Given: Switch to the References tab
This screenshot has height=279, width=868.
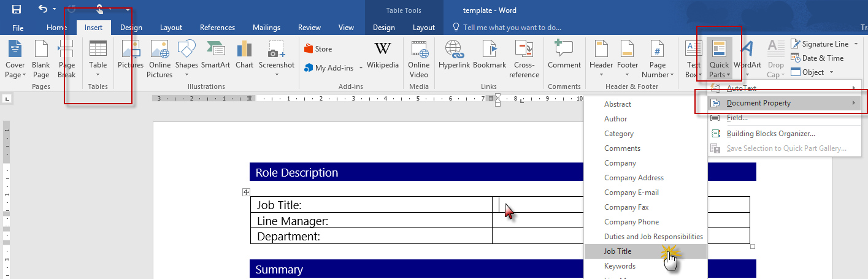Looking at the screenshot, I should click(217, 28).
